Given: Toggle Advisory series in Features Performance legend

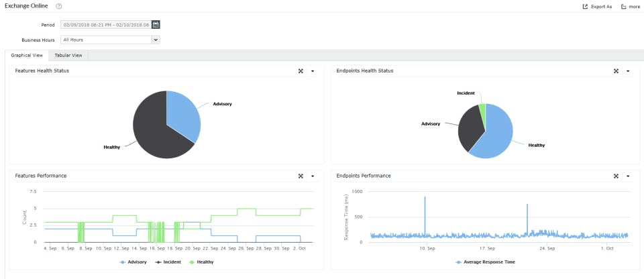Looking at the screenshot, I should click(133, 262).
